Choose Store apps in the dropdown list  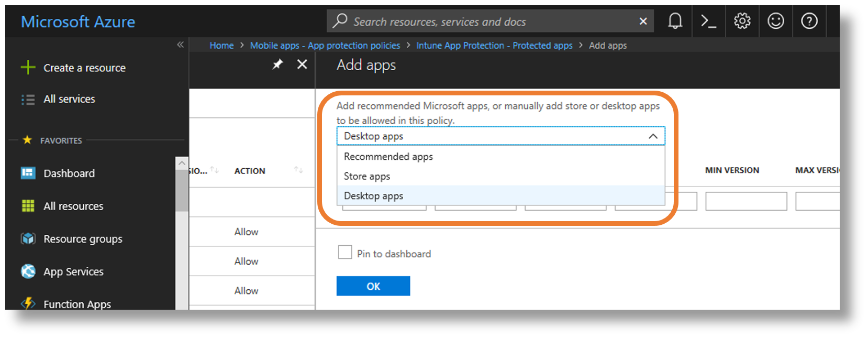pos(366,177)
